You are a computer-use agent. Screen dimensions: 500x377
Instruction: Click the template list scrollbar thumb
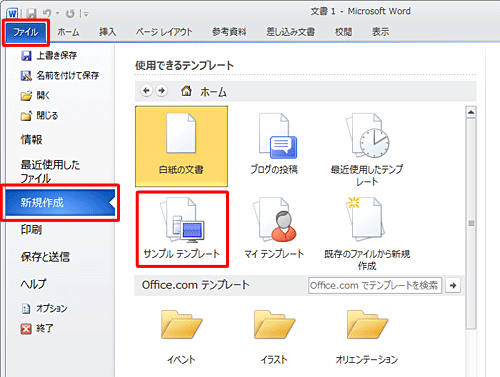point(471,223)
